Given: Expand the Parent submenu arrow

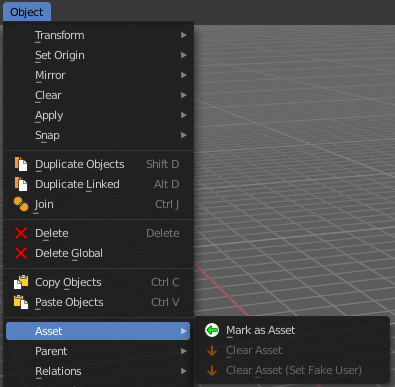Looking at the screenshot, I should coord(184,351).
